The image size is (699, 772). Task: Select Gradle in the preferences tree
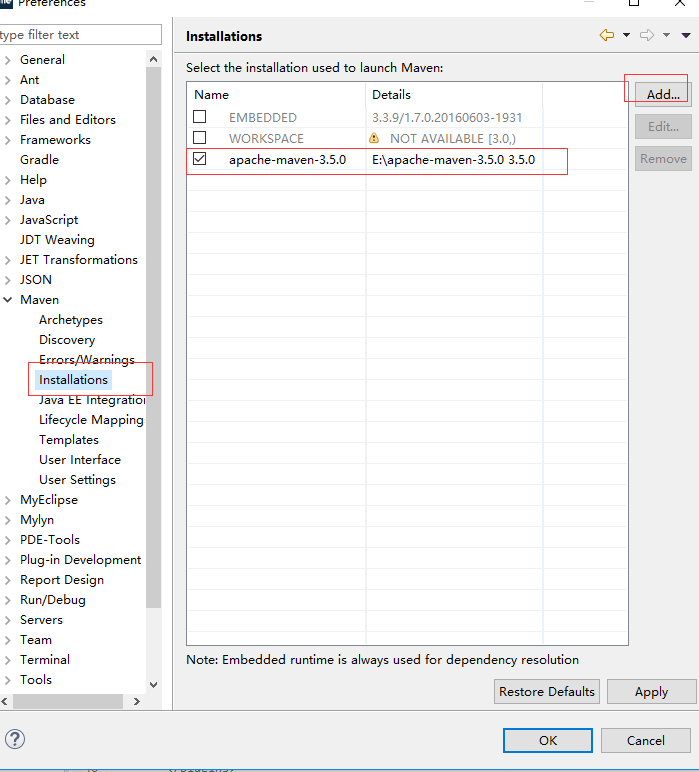click(x=39, y=160)
